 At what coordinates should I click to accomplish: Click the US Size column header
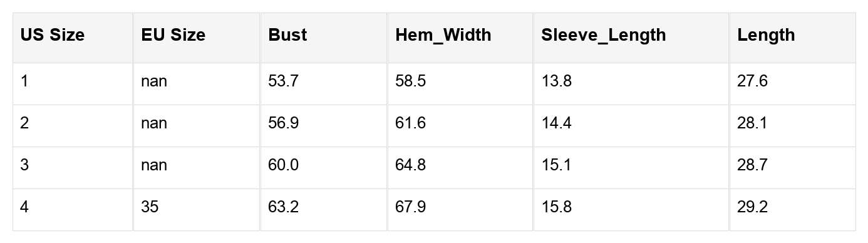73,38
